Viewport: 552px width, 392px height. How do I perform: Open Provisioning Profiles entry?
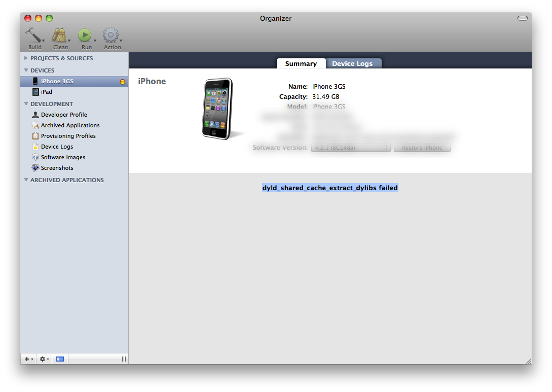pos(68,136)
